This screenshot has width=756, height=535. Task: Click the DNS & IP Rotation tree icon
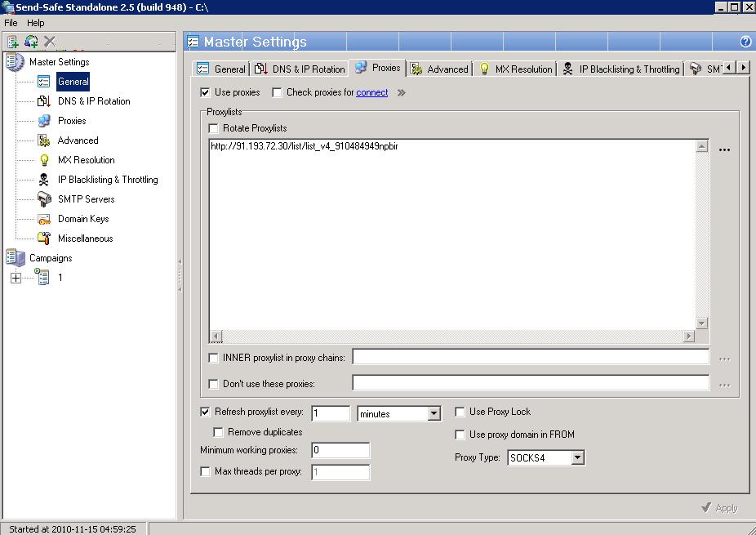pyautogui.click(x=44, y=100)
